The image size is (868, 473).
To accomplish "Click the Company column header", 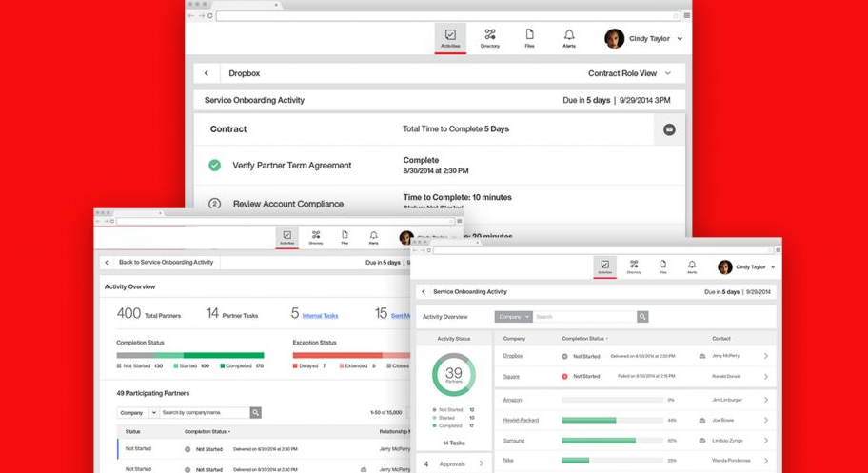I will pyautogui.click(x=514, y=339).
